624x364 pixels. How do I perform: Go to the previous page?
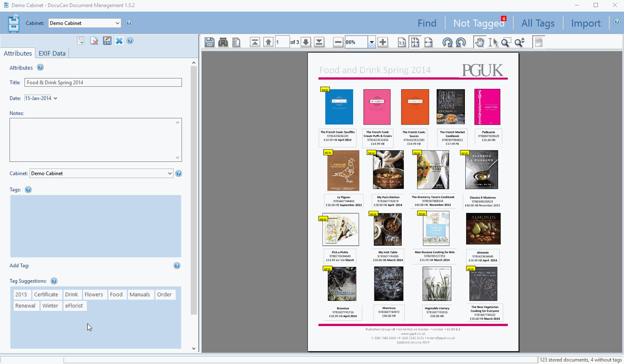pyautogui.click(x=268, y=42)
